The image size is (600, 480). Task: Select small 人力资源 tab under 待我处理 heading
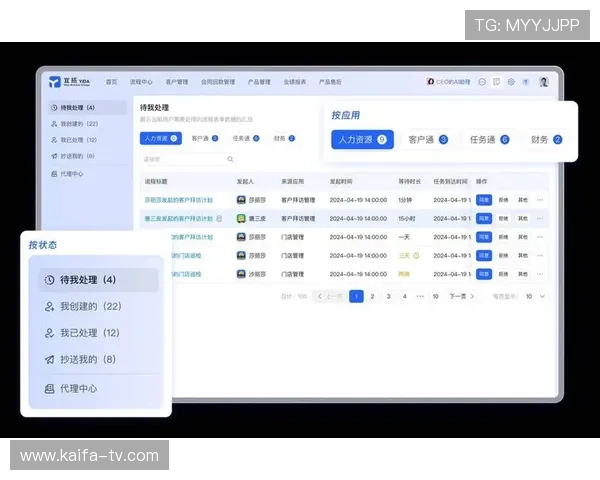161,139
